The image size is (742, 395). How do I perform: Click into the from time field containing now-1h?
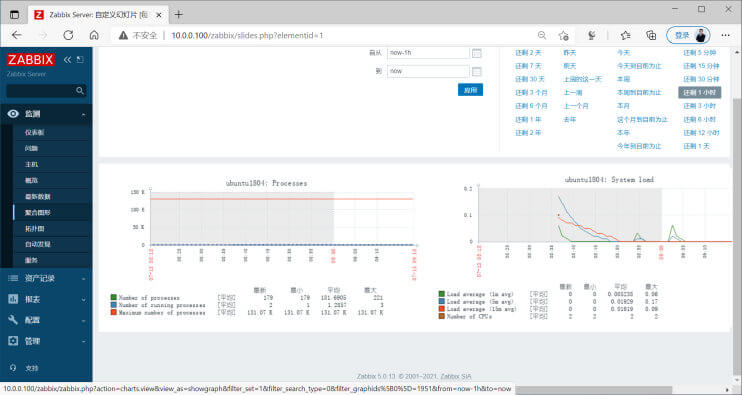click(x=428, y=53)
